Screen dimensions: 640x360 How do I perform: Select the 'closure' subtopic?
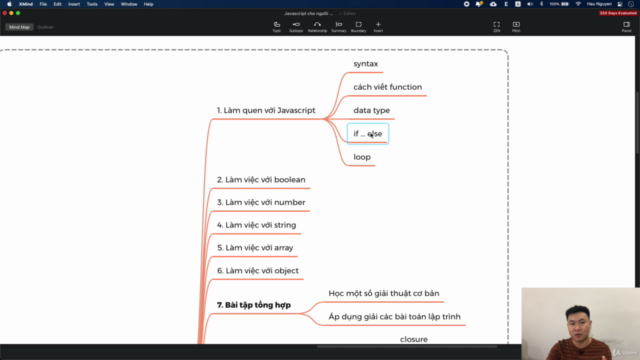[x=414, y=339]
